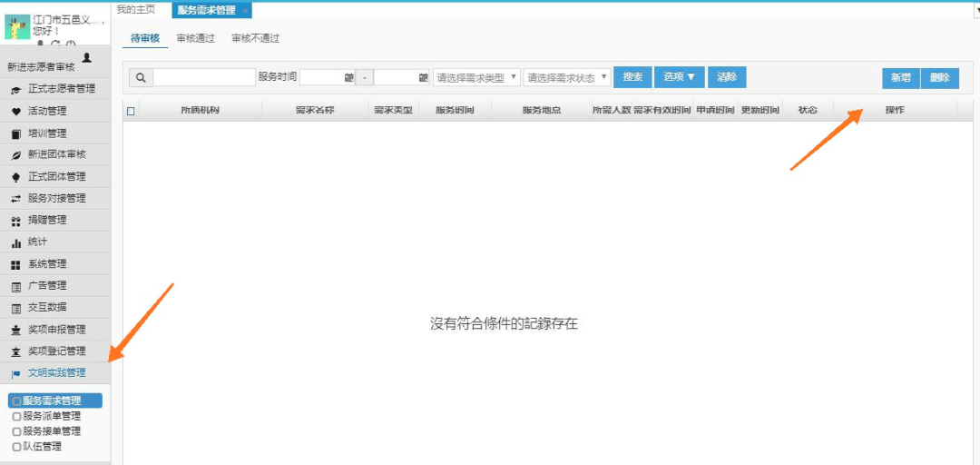Open 交互数据 in the sidebar
This screenshot has width=980, height=465.
[55, 308]
